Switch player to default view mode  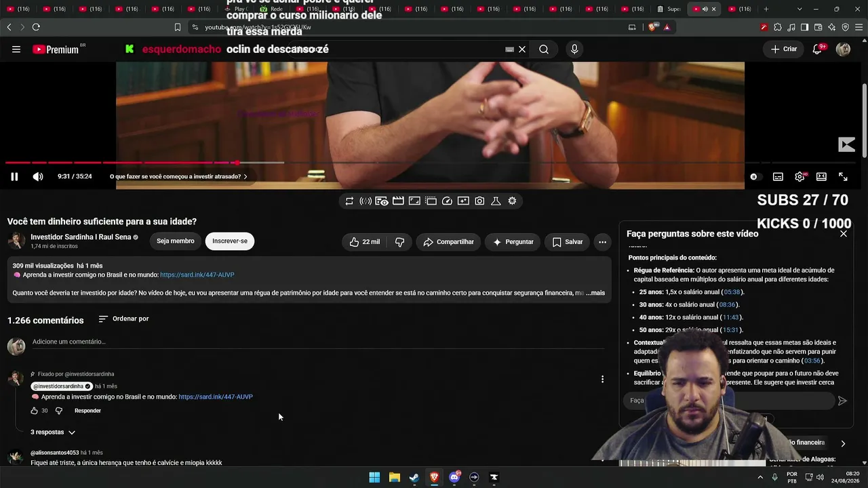tap(821, 177)
